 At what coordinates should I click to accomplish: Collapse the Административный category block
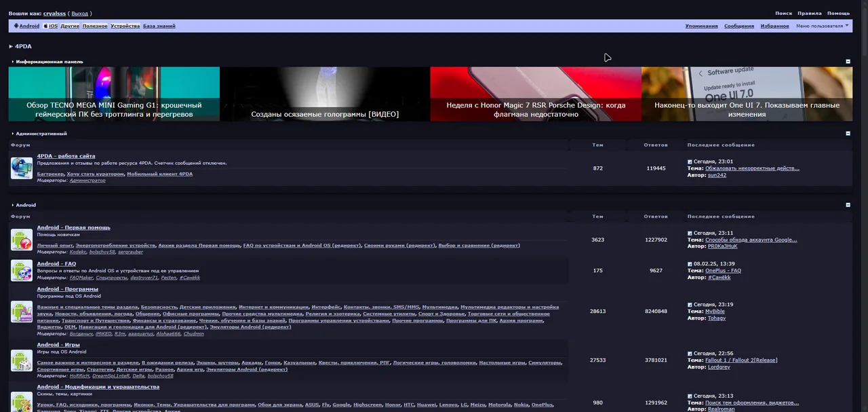848,134
